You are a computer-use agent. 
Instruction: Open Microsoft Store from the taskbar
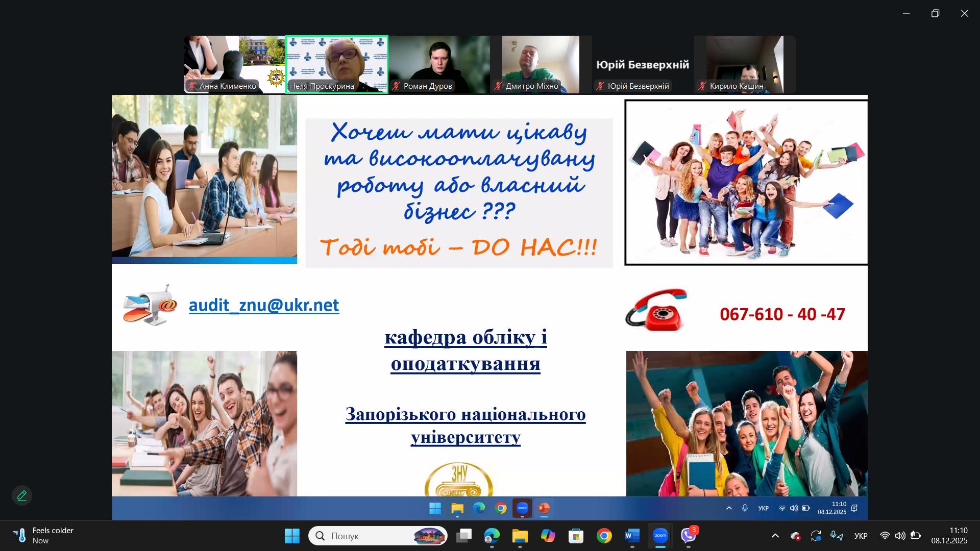click(x=576, y=536)
